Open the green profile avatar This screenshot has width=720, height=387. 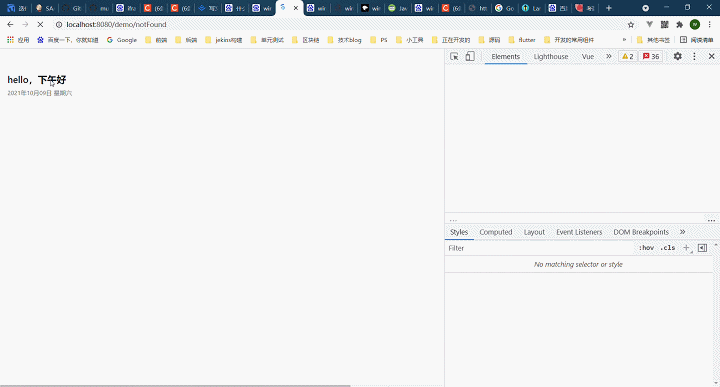coord(695,24)
